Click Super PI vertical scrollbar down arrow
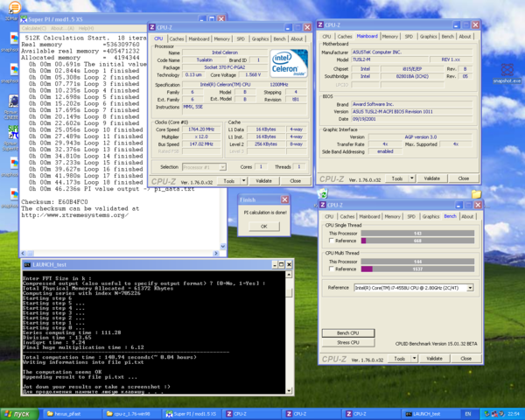 (223, 247)
